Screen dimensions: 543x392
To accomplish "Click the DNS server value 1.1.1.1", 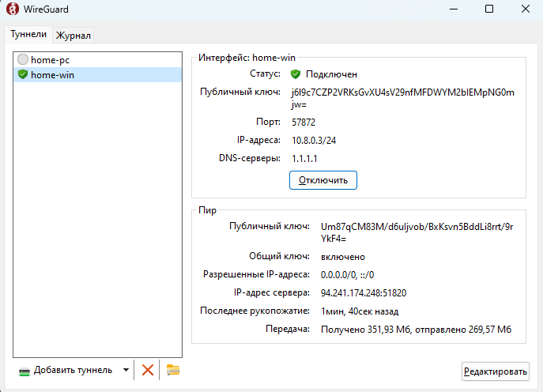I will point(304,159).
